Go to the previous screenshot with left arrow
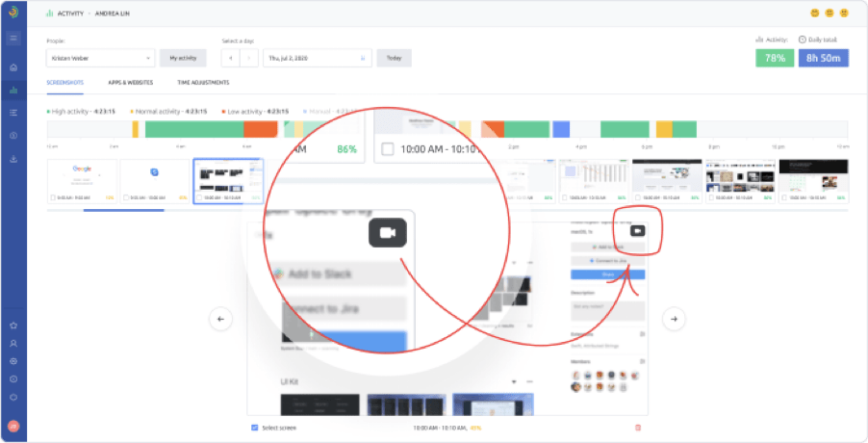This screenshot has width=868, height=443. click(x=221, y=319)
